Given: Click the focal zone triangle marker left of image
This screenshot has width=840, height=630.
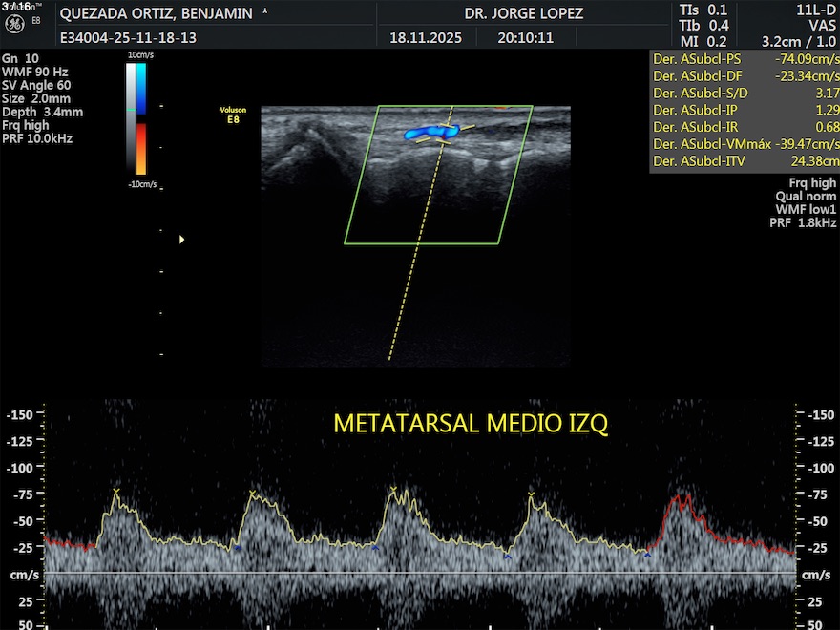Looking at the screenshot, I should pyautogui.click(x=181, y=240).
